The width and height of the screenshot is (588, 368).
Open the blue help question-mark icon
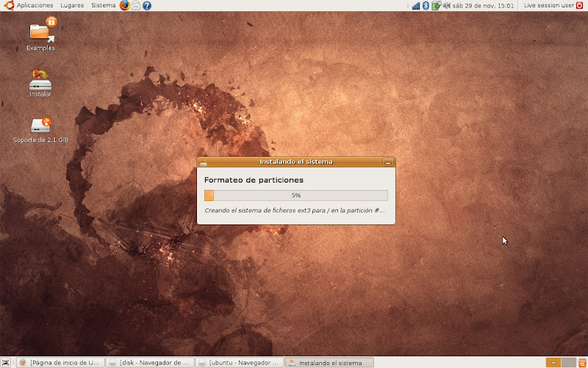click(147, 5)
